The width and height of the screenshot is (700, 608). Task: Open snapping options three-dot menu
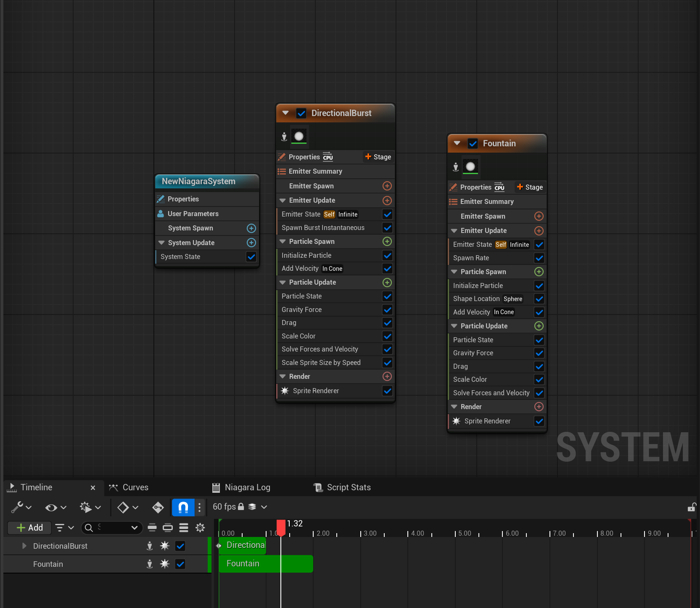point(200,507)
